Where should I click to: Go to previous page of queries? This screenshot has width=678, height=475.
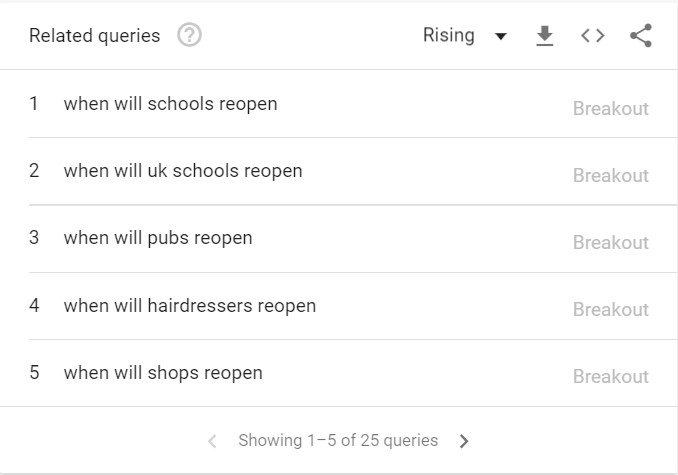pos(212,441)
